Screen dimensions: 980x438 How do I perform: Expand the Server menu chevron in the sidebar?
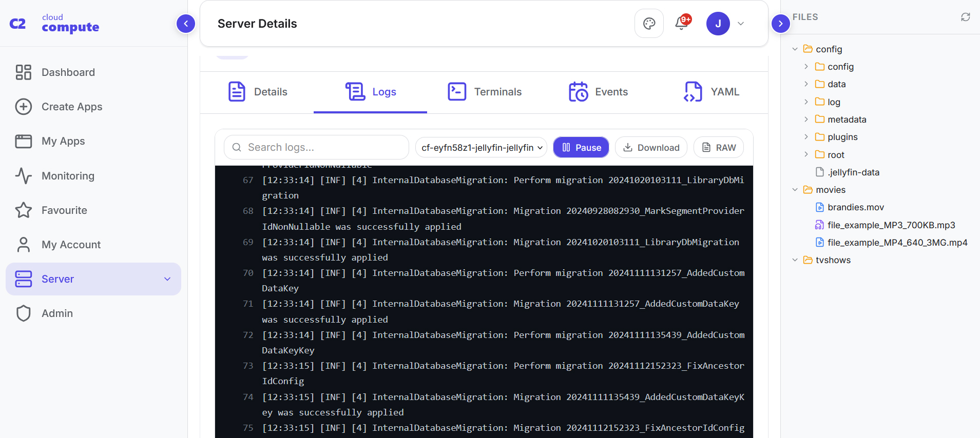coord(167,279)
